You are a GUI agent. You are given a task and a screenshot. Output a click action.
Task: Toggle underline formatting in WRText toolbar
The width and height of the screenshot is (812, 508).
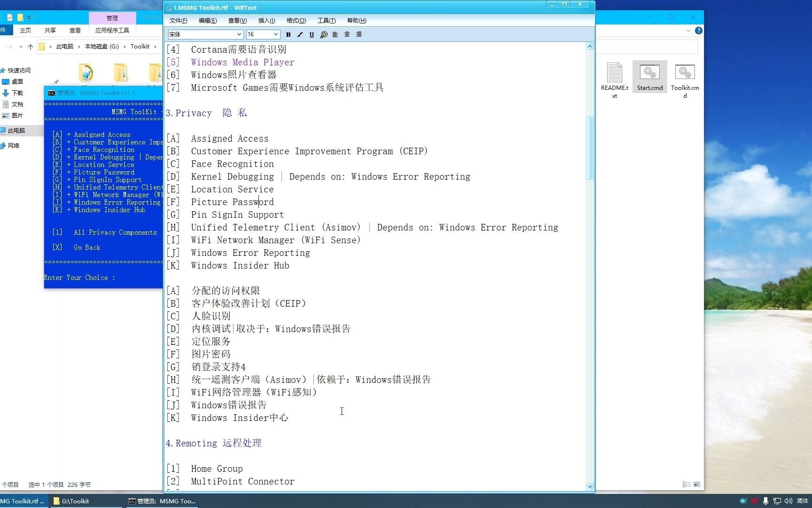coord(312,34)
